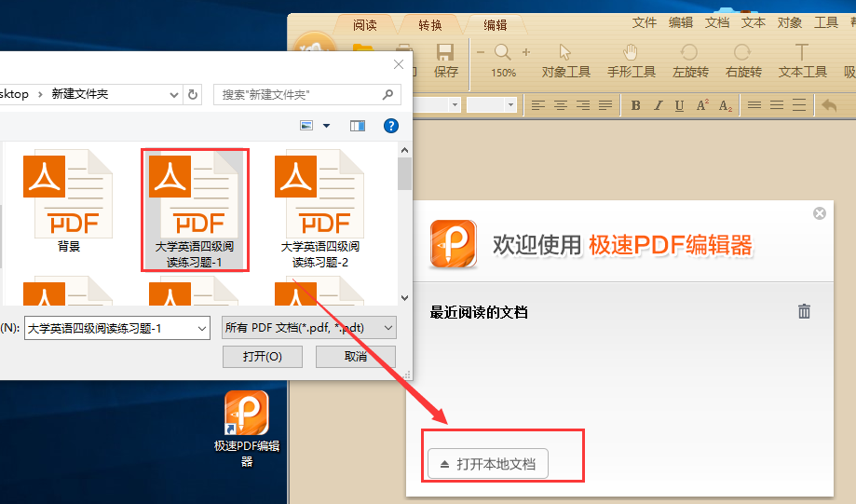Select 大学英语四级阅读练习题-2 PDF file

pos(319,210)
